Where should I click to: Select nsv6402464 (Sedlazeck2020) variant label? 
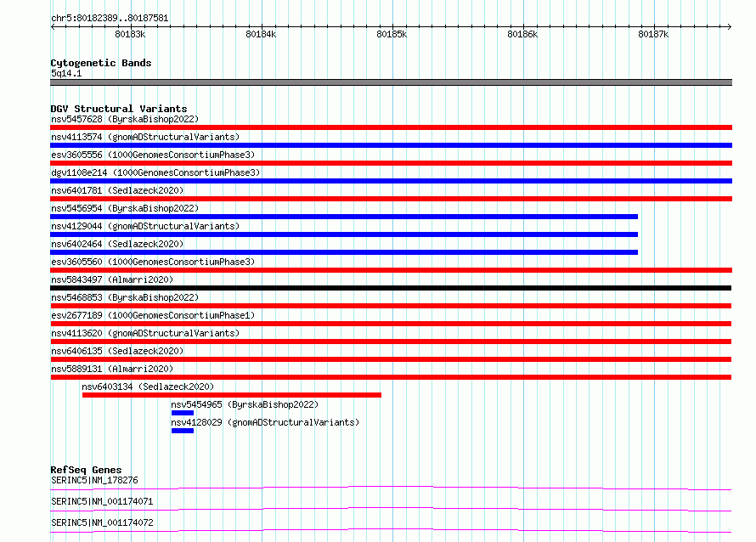[117, 244]
